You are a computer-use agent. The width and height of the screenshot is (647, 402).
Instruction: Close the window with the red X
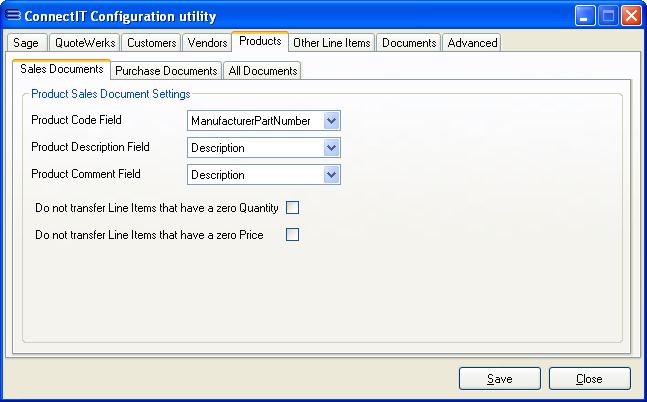click(x=631, y=16)
